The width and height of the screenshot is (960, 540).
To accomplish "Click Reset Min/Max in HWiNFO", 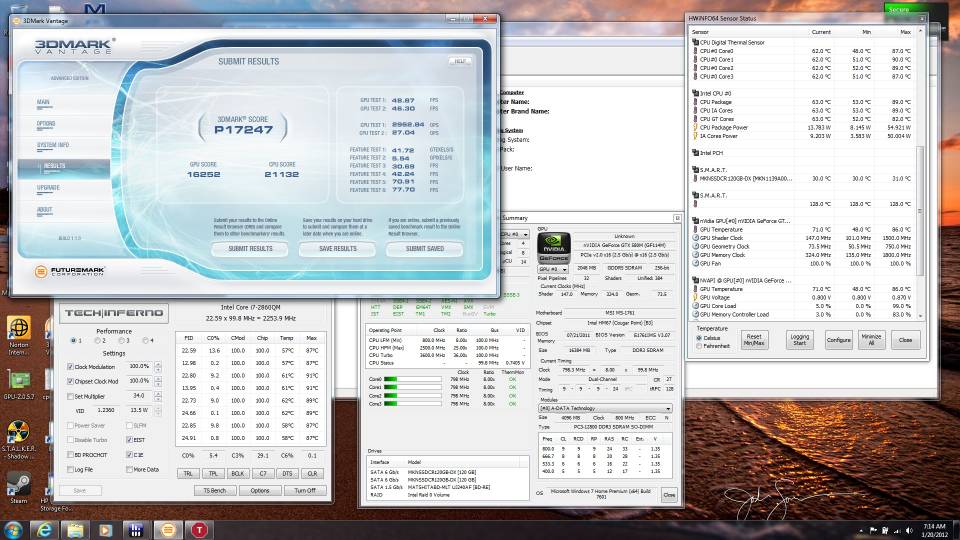I will click(x=754, y=340).
